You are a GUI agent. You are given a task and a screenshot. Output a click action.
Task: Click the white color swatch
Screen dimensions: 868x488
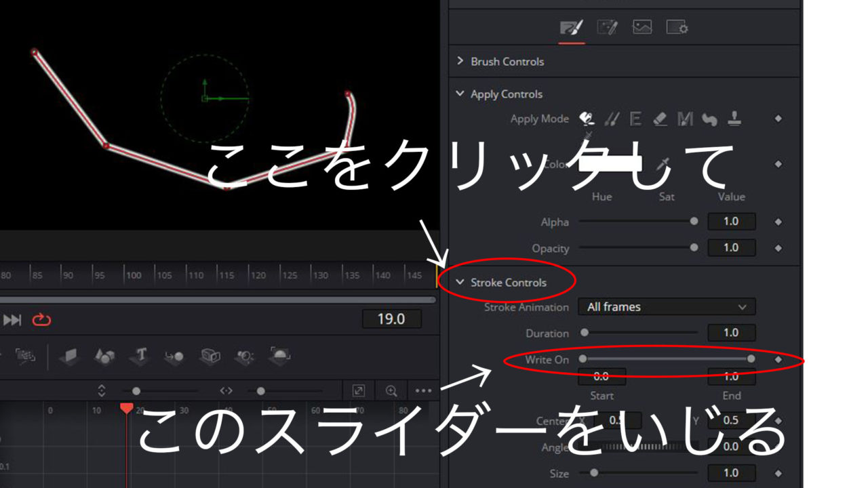[609, 163]
